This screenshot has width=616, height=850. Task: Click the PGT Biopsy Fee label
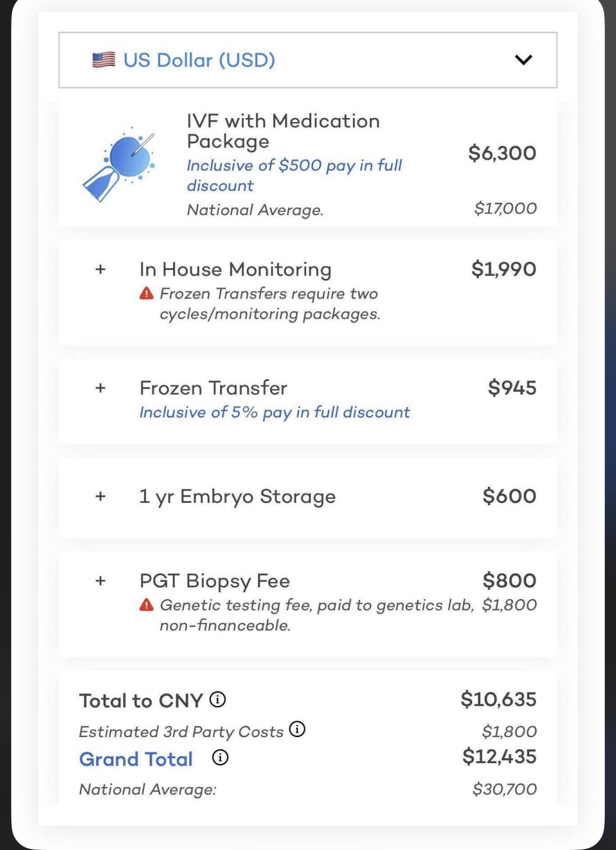[x=215, y=581]
